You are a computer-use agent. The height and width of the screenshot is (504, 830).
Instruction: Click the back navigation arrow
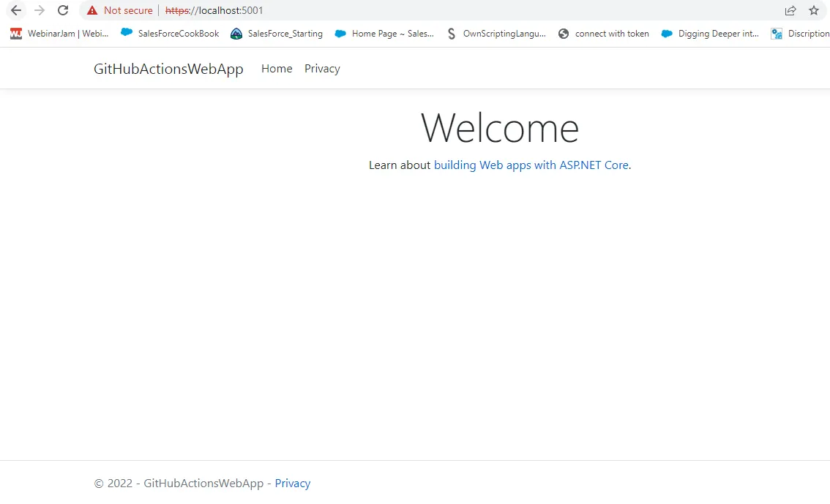[15, 10]
